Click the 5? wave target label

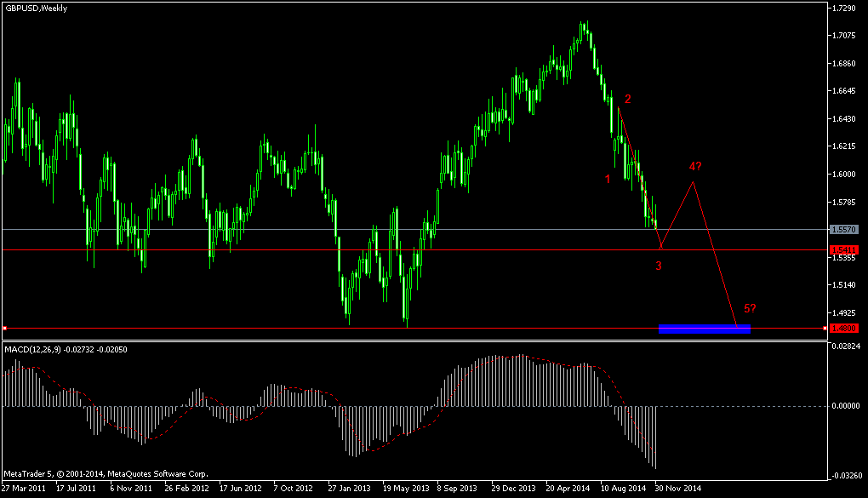[x=750, y=308]
